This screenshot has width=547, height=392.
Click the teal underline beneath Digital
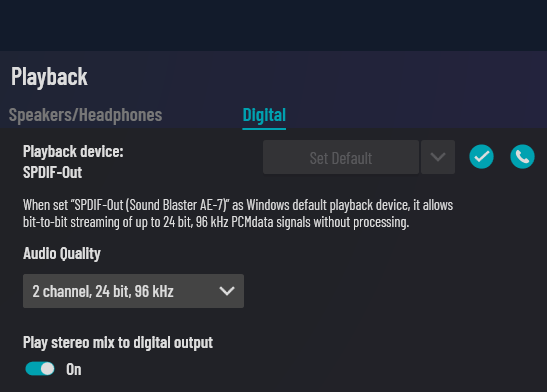(x=264, y=129)
